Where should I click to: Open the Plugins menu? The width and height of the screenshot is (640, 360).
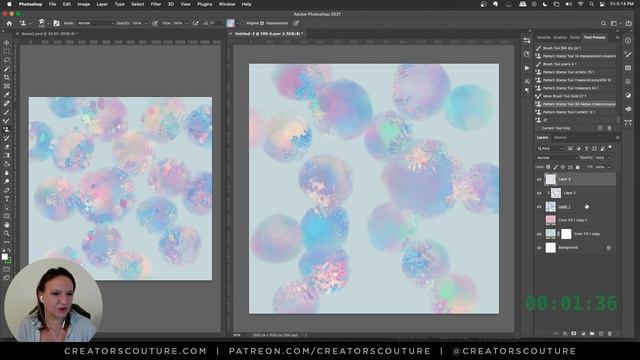coord(204,4)
